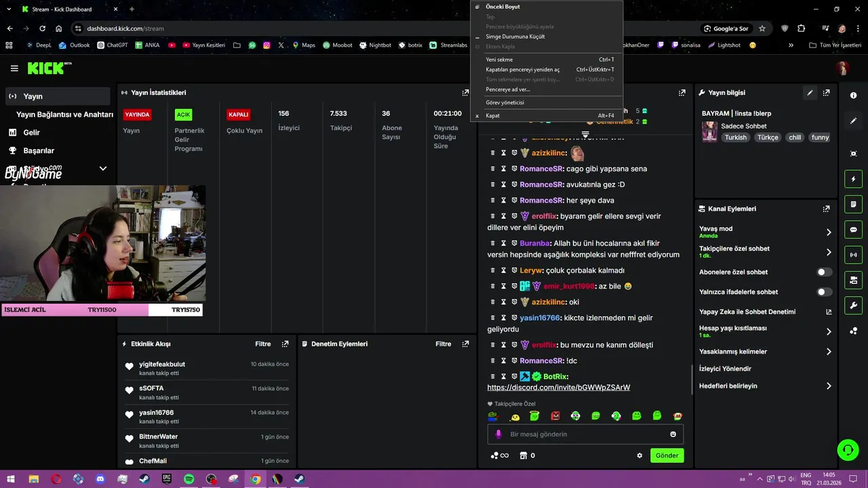Toggle the chat bubble sidebar icon

(x=853, y=230)
